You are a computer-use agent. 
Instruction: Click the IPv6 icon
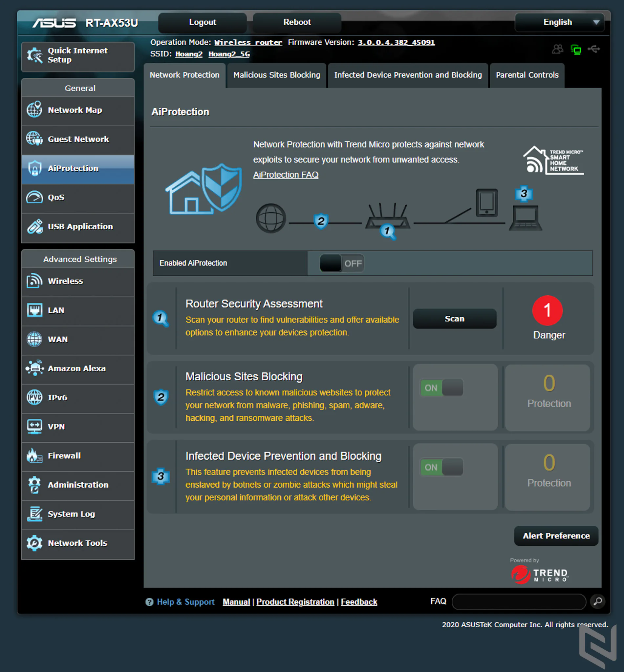tap(34, 397)
